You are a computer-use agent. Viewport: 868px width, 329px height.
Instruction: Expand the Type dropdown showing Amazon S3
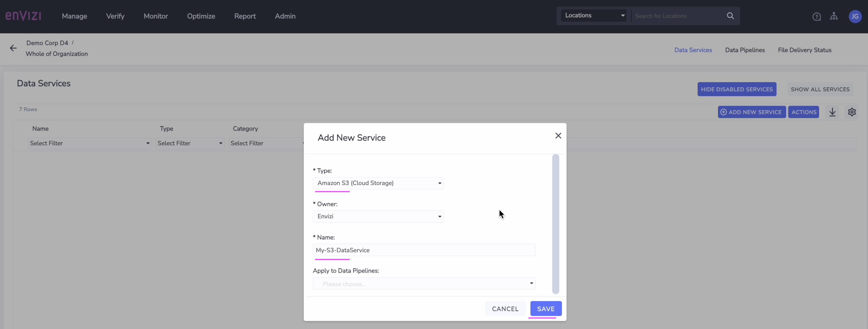[378, 183]
